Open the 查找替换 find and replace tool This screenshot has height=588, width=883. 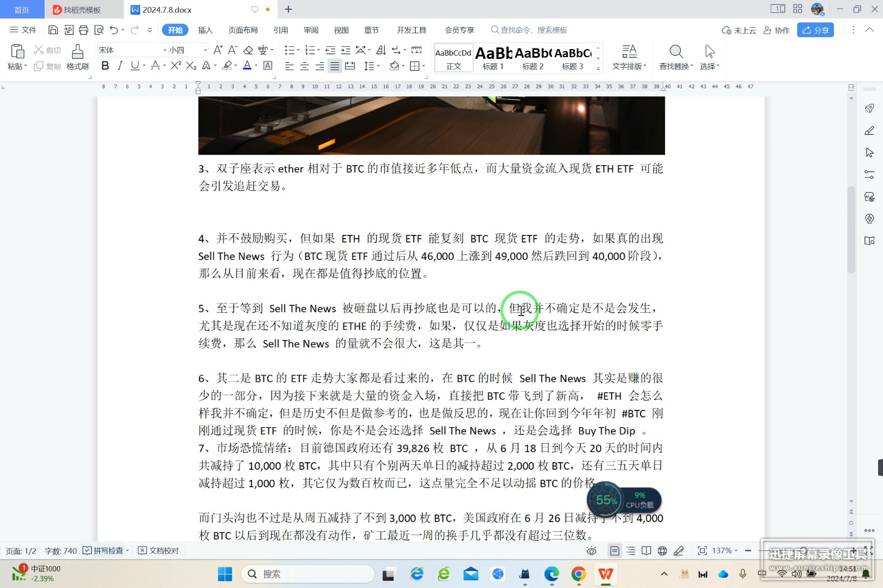[676, 57]
